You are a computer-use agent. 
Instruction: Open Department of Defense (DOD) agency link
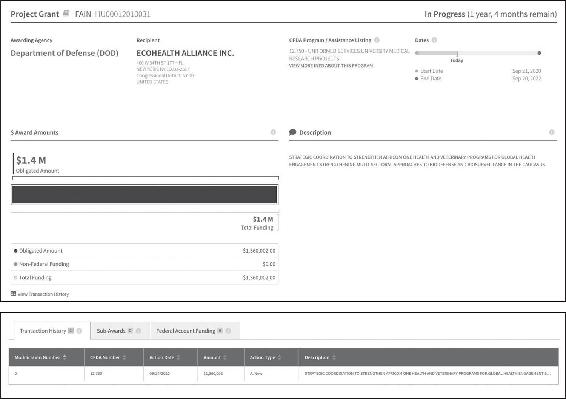[x=65, y=53]
